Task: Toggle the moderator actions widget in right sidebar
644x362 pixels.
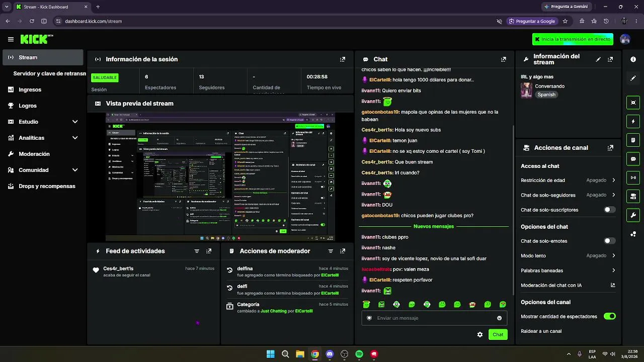Action: tap(633, 140)
